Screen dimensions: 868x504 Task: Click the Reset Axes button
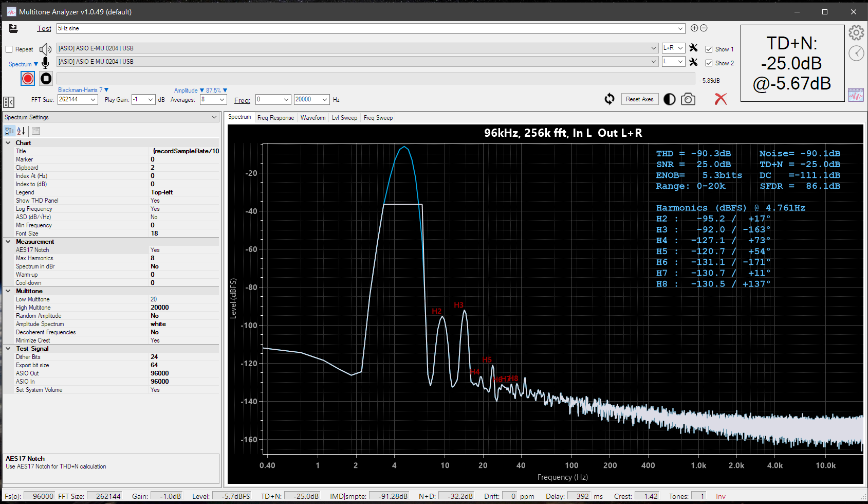point(640,99)
